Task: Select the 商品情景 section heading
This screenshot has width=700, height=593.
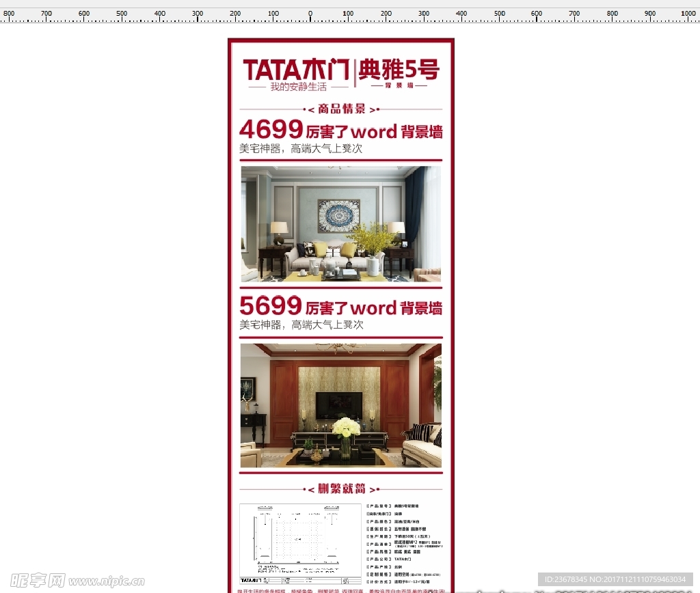Action: point(341,109)
